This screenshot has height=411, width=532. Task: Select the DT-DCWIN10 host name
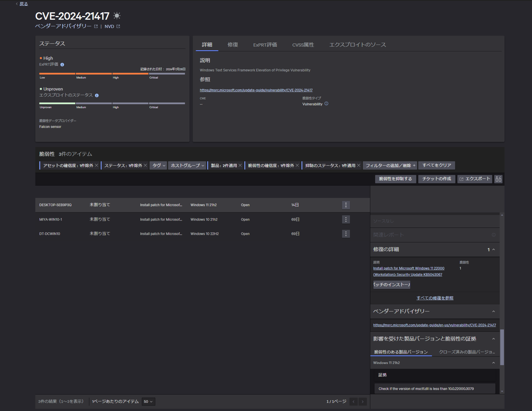(x=50, y=234)
